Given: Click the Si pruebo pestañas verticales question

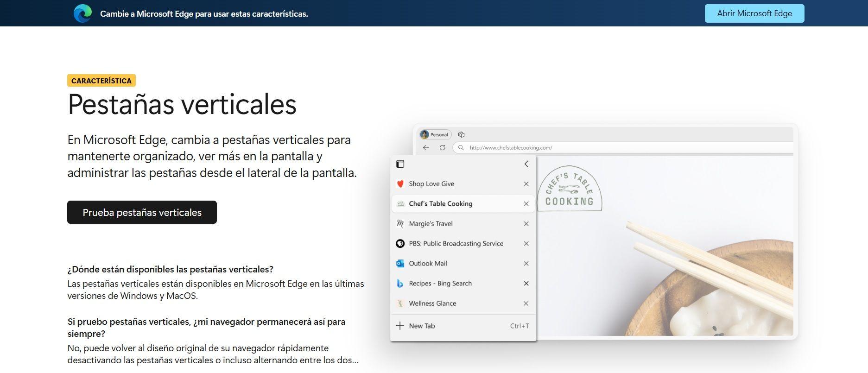Looking at the screenshot, I should tap(206, 328).
